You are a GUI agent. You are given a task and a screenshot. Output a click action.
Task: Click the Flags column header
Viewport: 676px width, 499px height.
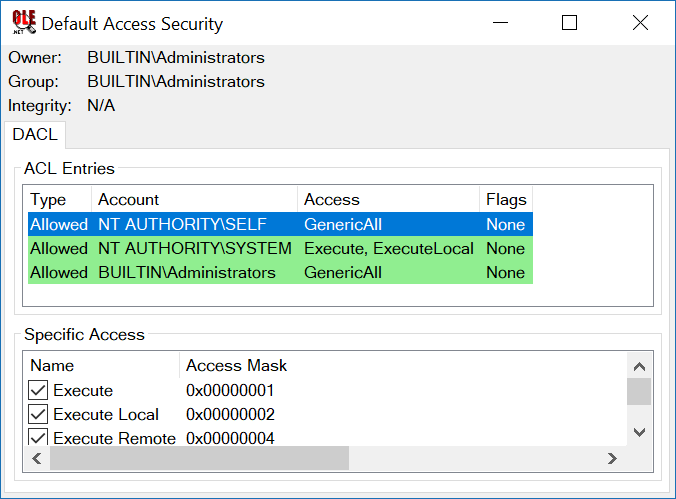tap(505, 199)
